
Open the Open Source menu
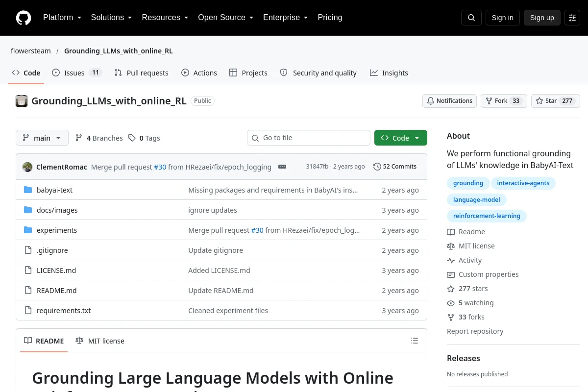pyautogui.click(x=225, y=18)
